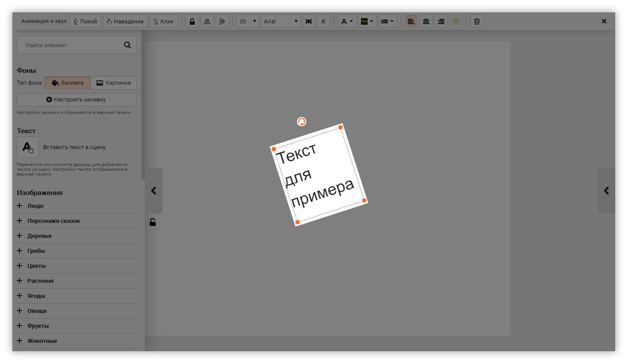Toggle bold formatting (Ж)

tap(309, 21)
